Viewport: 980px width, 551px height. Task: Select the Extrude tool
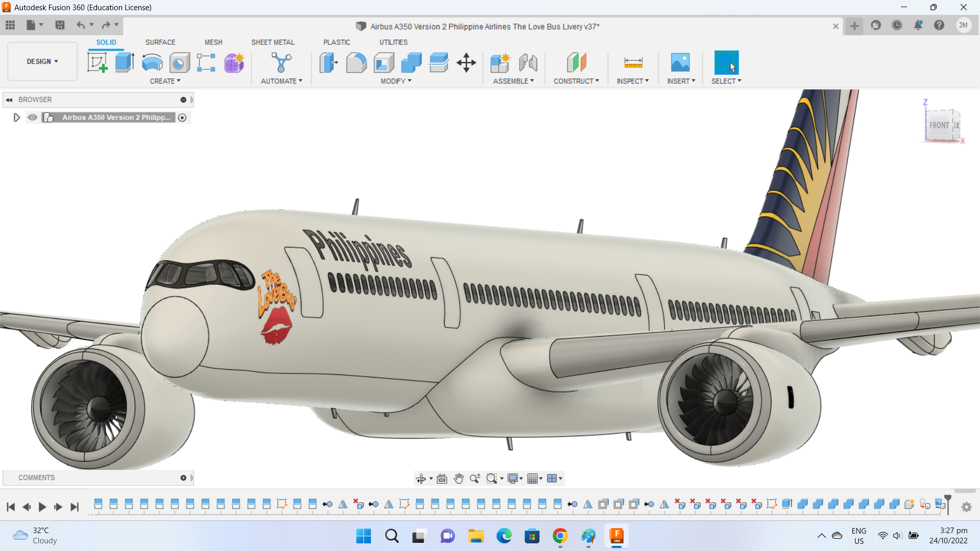click(x=125, y=63)
